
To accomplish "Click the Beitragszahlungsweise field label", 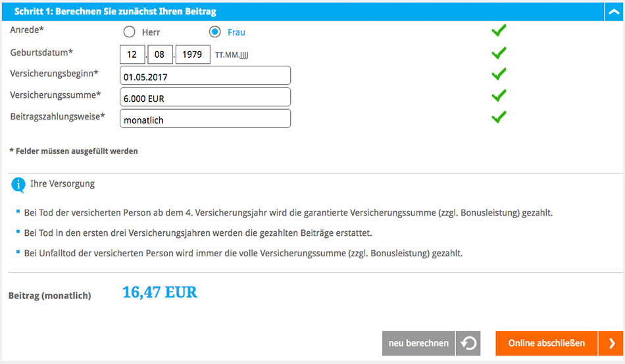I will [x=57, y=117].
